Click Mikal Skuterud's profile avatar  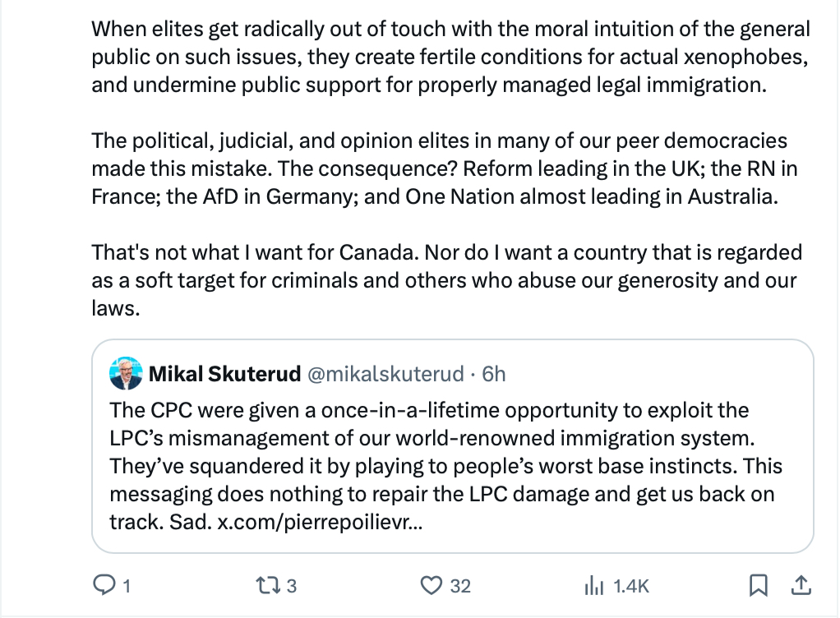point(126,374)
